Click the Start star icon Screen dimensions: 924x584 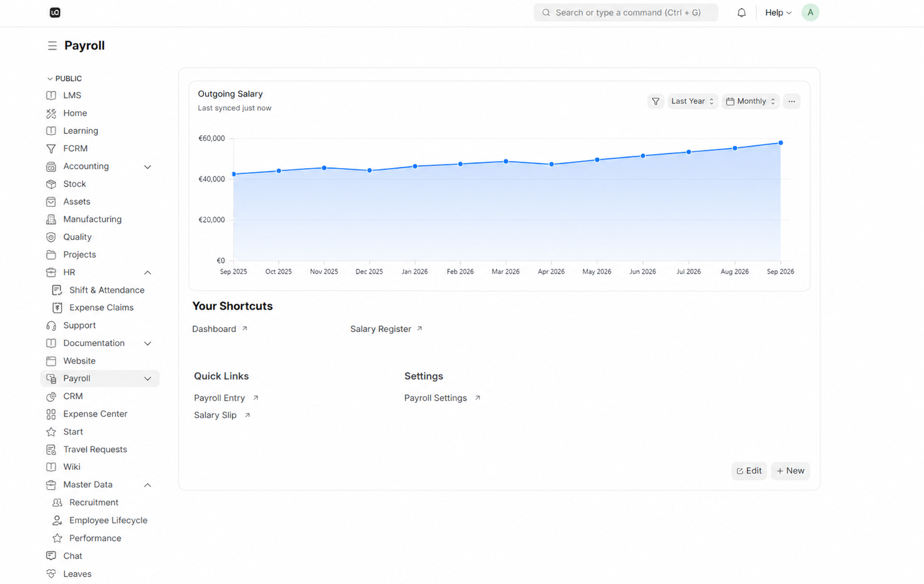(x=51, y=432)
